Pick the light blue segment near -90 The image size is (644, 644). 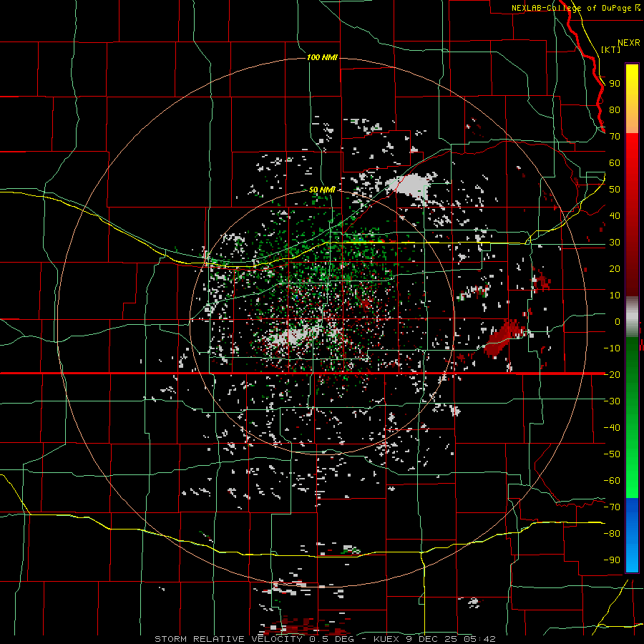[x=632, y=559]
